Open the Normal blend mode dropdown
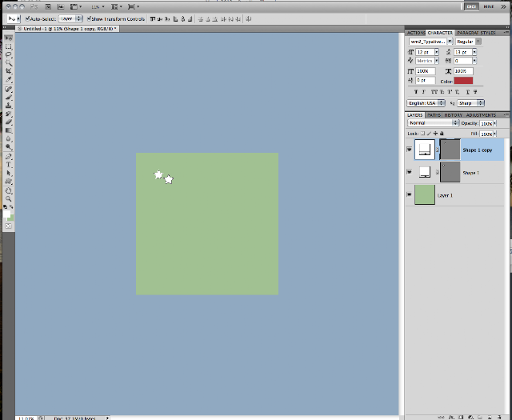The height and width of the screenshot is (420, 512). pyautogui.click(x=434, y=122)
